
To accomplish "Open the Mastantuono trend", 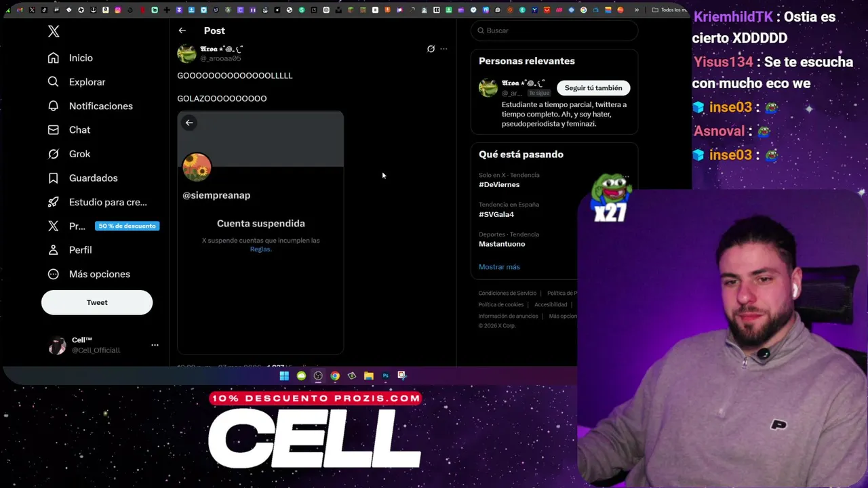I will pos(502,244).
